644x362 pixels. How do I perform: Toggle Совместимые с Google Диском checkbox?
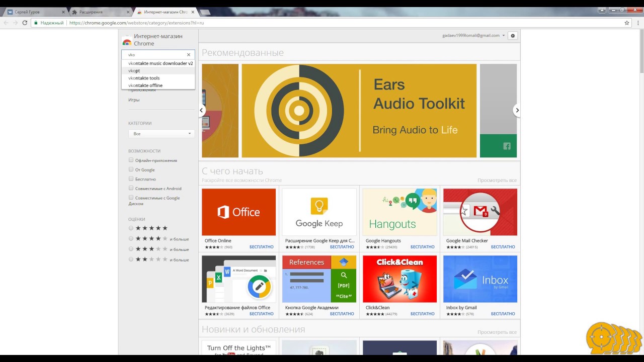131,198
